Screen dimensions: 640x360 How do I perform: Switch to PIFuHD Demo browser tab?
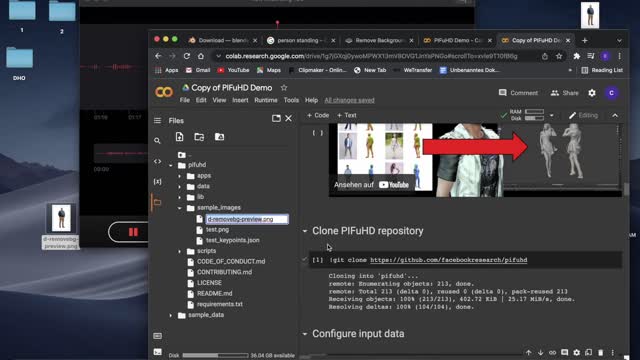[457, 40]
